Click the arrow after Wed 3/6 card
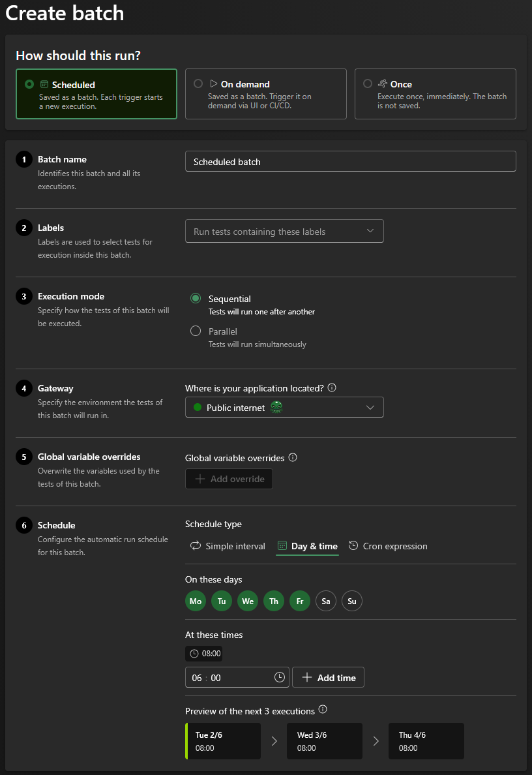 pos(376,741)
